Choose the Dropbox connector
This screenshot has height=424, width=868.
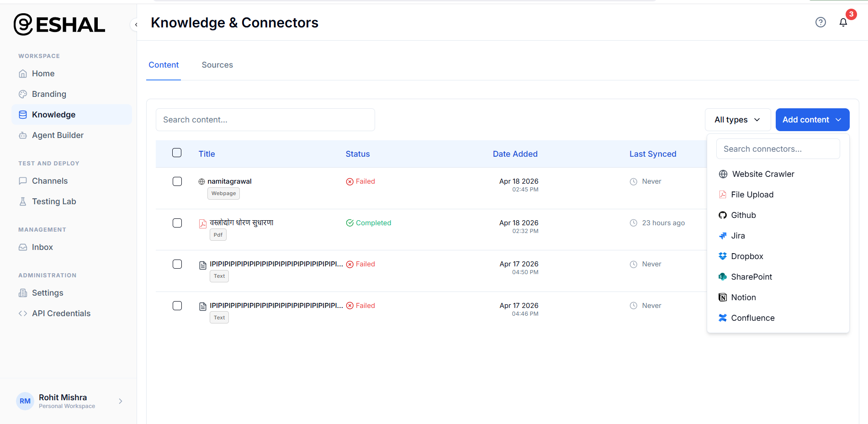tap(747, 256)
